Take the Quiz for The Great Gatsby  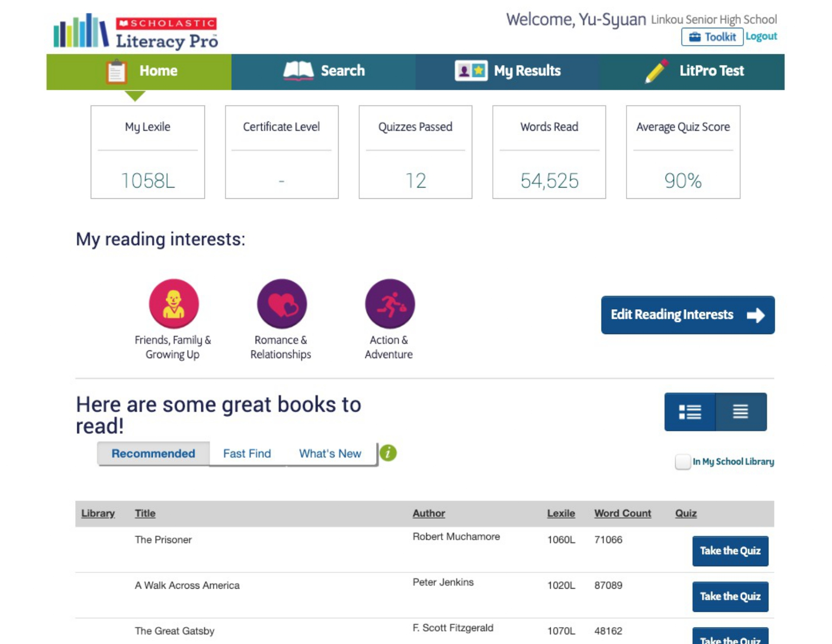730,636
